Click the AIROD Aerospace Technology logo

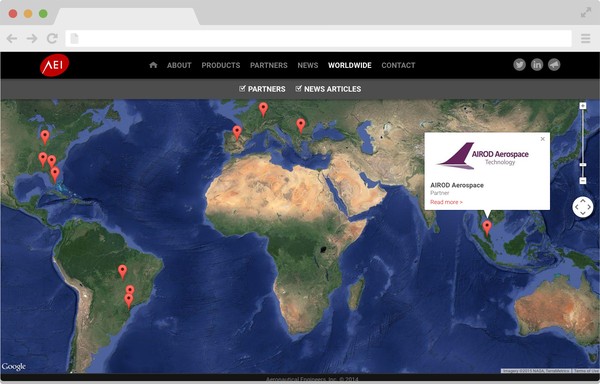pos(483,156)
